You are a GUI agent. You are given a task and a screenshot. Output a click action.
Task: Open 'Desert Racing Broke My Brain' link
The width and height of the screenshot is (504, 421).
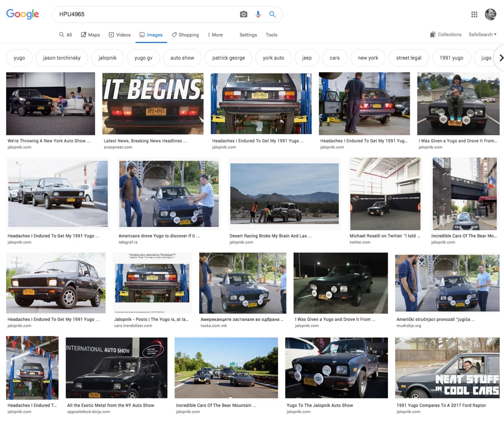click(271, 236)
